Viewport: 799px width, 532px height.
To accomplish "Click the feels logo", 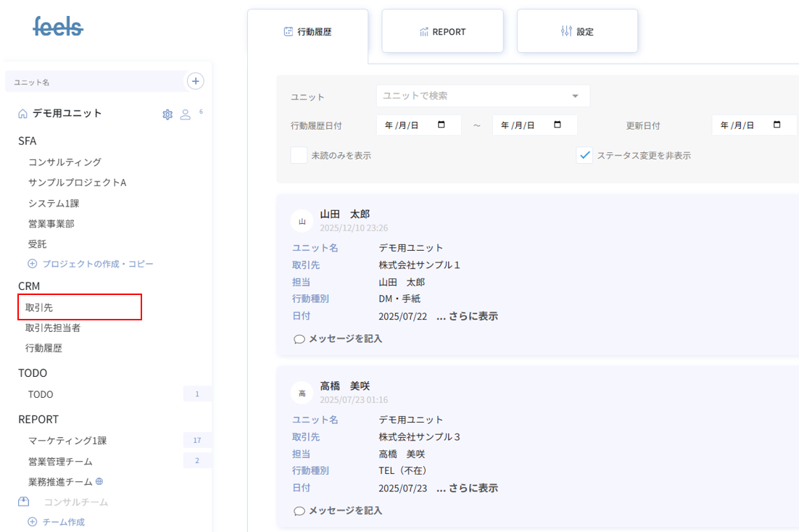I will 58,27.
